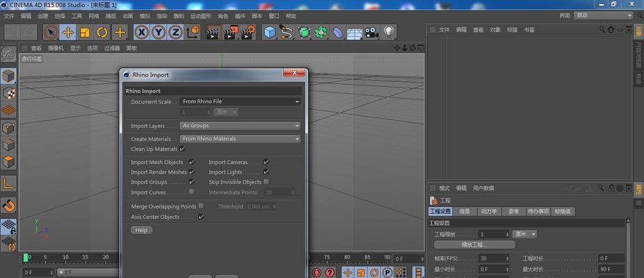Screen dimensions: 644x278
Task: Open the 渲染 menu
Action: click(162, 16)
